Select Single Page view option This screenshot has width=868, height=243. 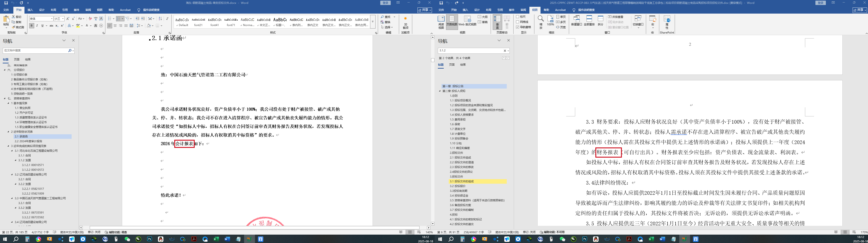point(561,17)
